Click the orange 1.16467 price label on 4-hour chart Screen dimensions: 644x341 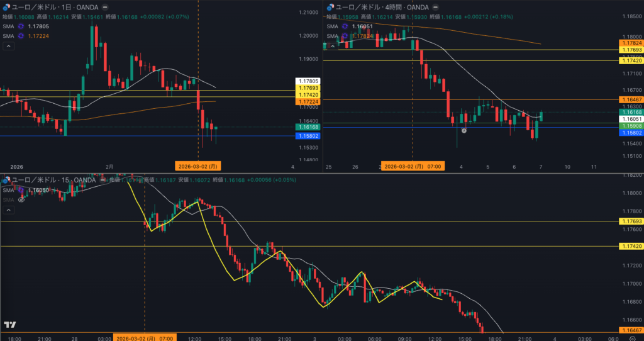[631, 100]
